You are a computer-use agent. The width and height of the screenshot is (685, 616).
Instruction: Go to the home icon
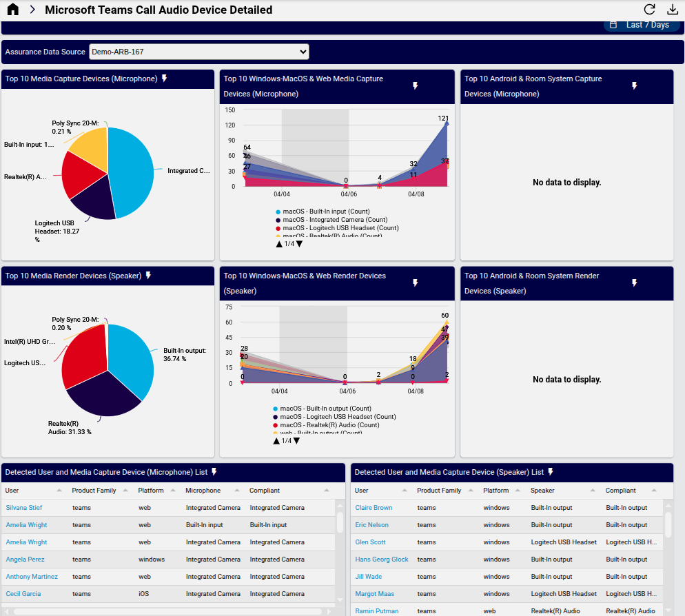pyautogui.click(x=13, y=10)
